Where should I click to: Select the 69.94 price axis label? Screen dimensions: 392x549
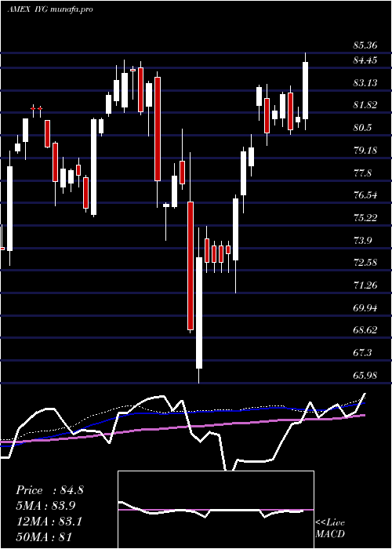[x=365, y=308]
